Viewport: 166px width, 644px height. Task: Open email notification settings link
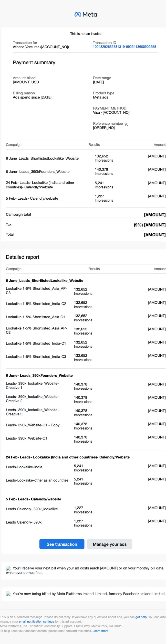(36, 621)
